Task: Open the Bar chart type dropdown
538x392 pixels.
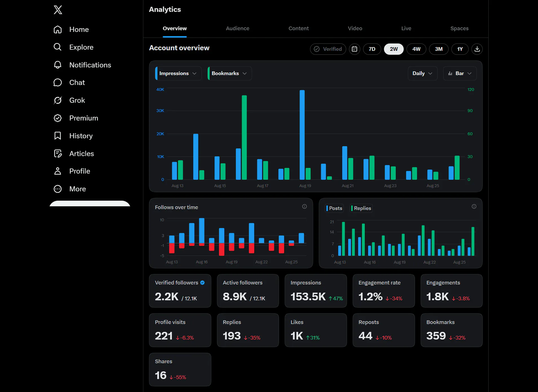Action: 460,73
